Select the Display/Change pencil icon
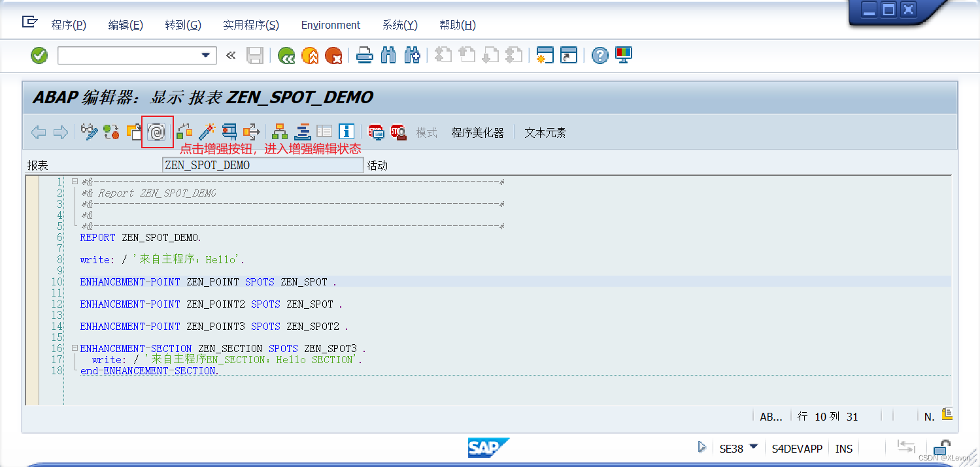This screenshot has width=980, height=467. [x=90, y=131]
